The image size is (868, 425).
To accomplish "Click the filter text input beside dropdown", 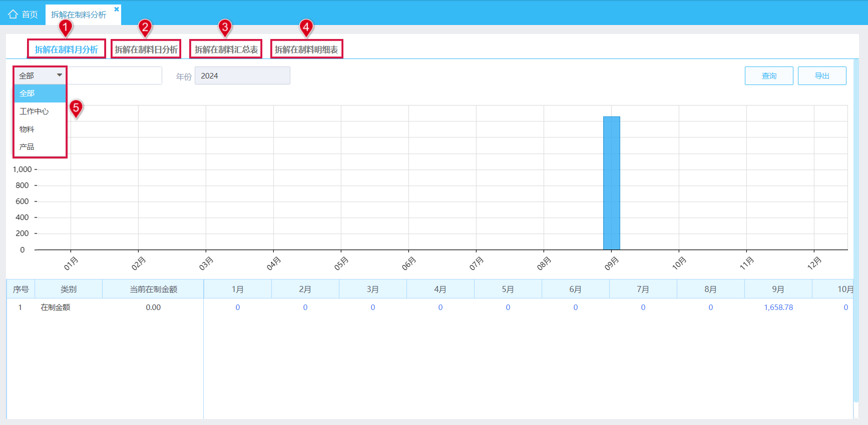I will pyautogui.click(x=115, y=75).
